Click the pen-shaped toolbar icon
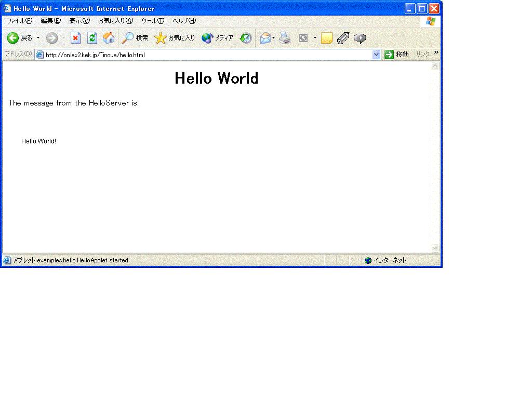Screen dimensions: 532x399 click(343, 38)
